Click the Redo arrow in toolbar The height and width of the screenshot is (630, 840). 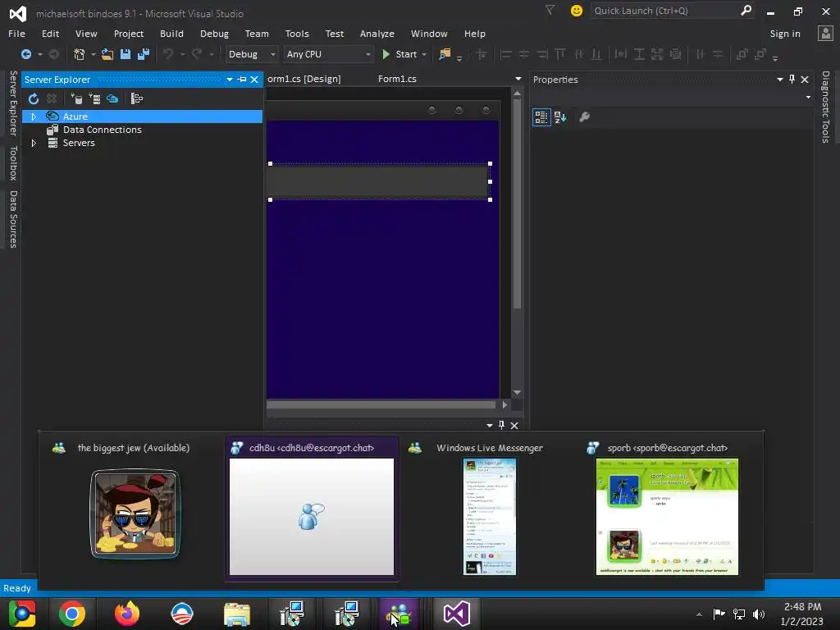click(x=197, y=54)
